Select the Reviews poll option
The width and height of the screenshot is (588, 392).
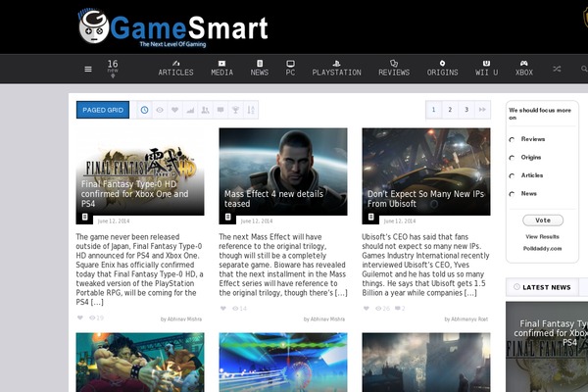tap(512, 139)
